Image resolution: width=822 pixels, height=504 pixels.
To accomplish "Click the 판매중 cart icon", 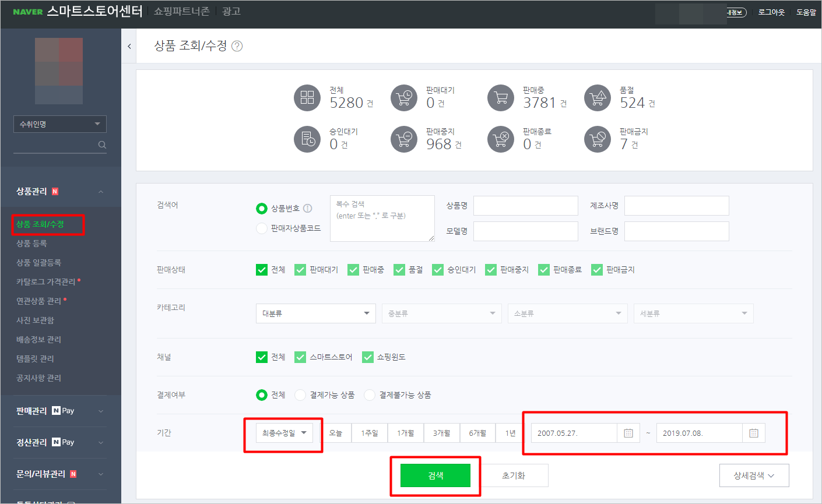I will 501,97.
